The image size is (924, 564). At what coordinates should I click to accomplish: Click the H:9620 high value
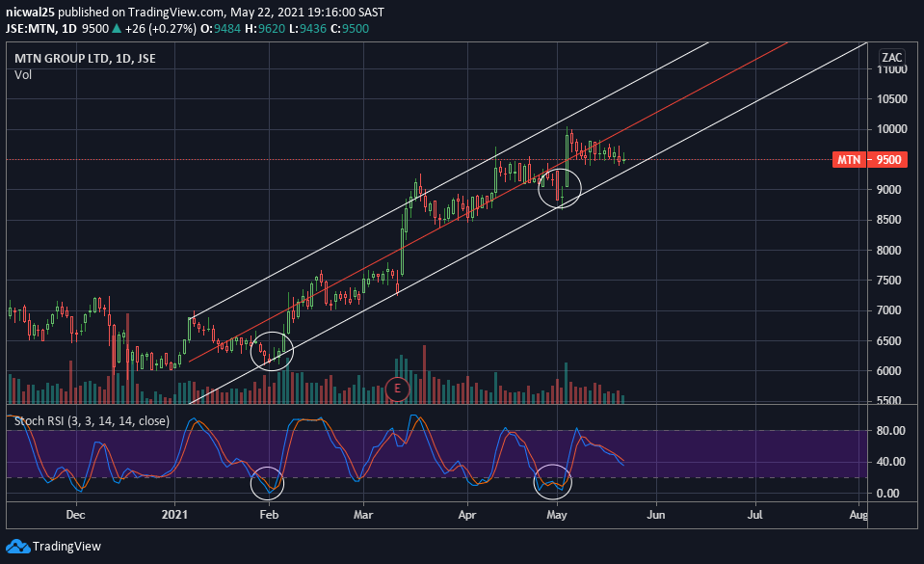coord(265,28)
